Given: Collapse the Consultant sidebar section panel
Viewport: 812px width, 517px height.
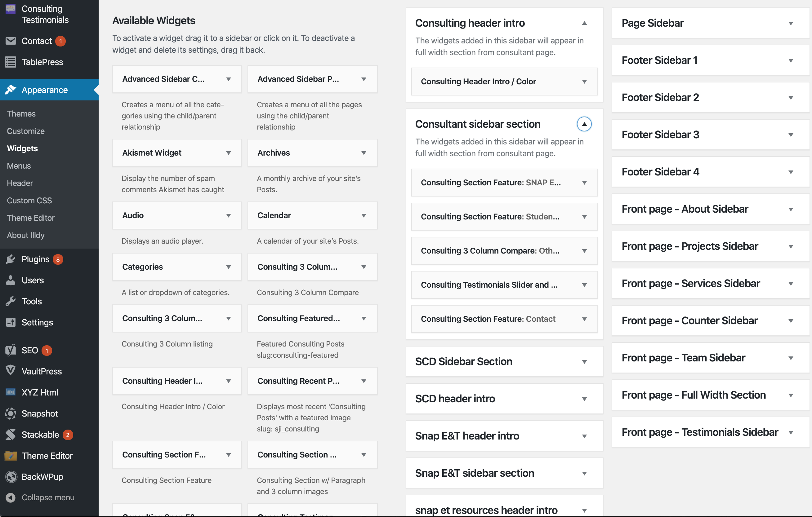Looking at the screenshot, I should 584,124.
